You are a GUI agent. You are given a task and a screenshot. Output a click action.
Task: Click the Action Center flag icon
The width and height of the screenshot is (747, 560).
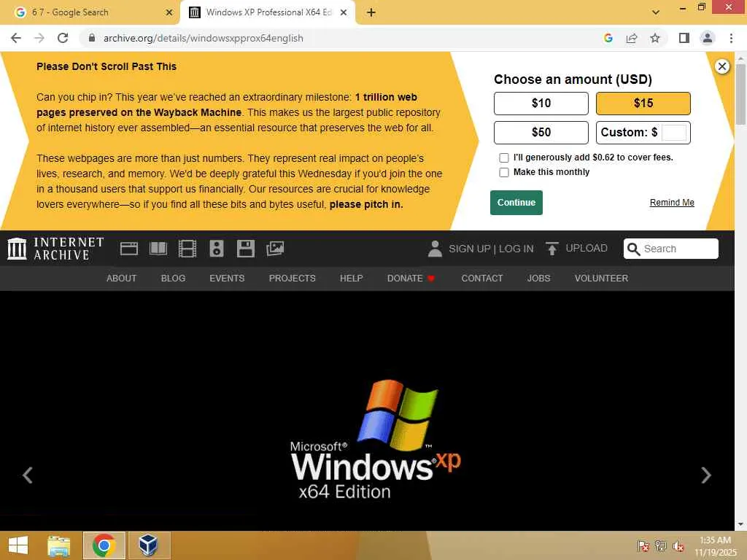(x=643, y=546)
